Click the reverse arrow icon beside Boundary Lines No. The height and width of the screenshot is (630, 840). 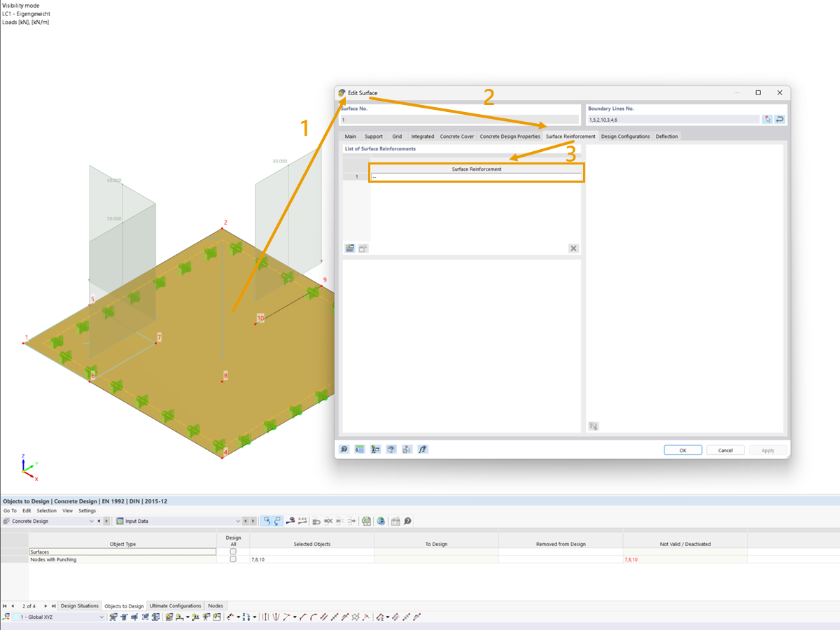pos(780,120)
